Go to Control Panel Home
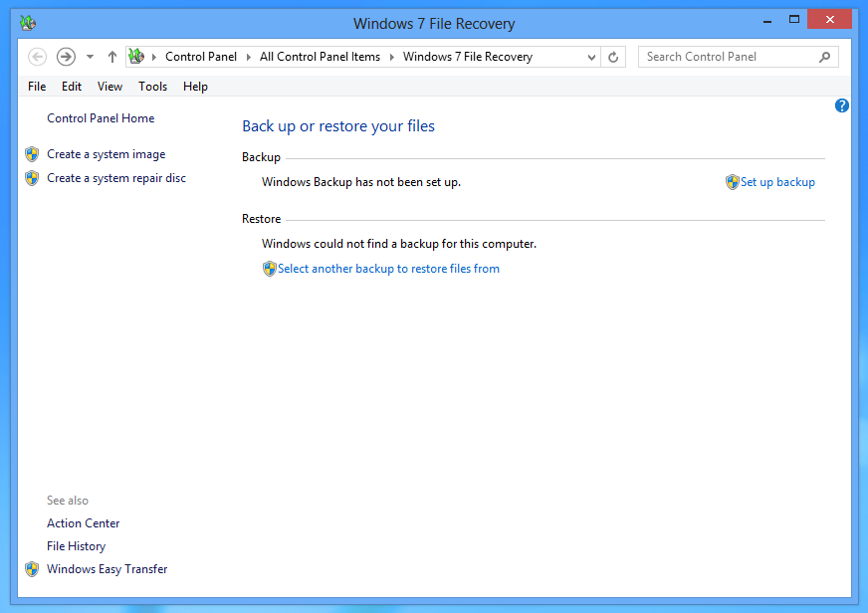868x613 pixels. (101, 117)
